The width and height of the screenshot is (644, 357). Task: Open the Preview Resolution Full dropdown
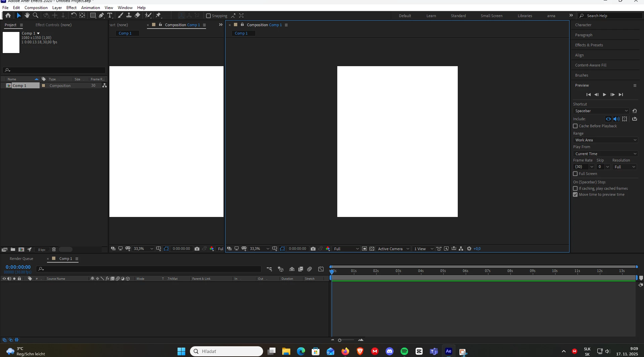tap(625, 167)
